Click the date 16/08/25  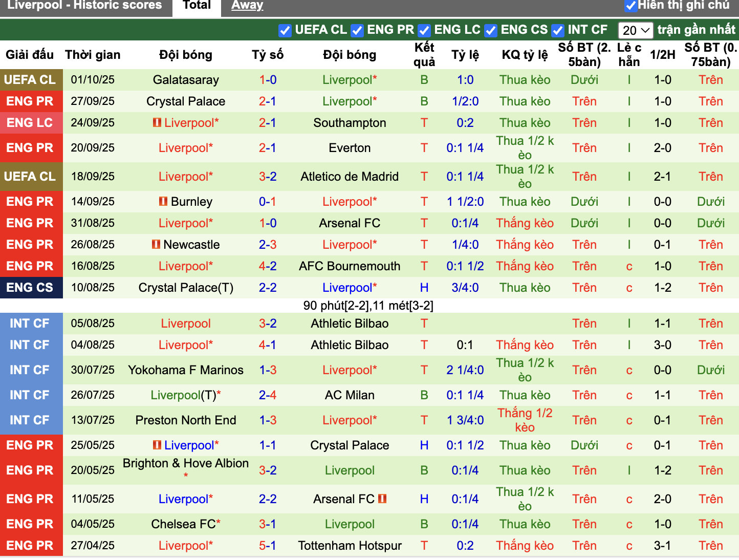pos(93,266)
